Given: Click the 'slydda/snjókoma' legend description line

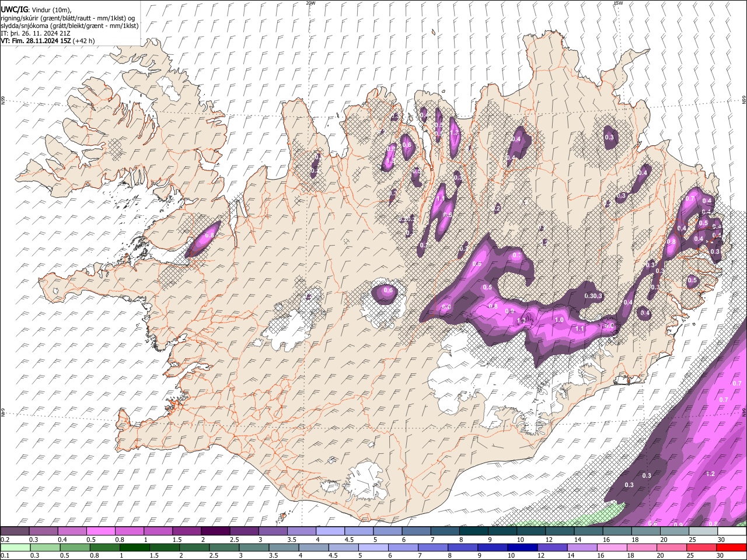Looking at the screenshot, I should pyautogui.click(x=69, y=26).
